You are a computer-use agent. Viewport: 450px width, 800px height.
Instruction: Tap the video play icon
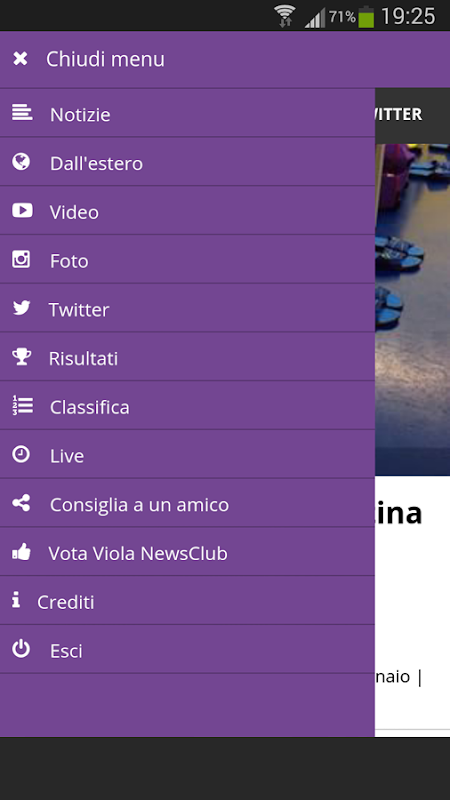[x=22, y=210]
